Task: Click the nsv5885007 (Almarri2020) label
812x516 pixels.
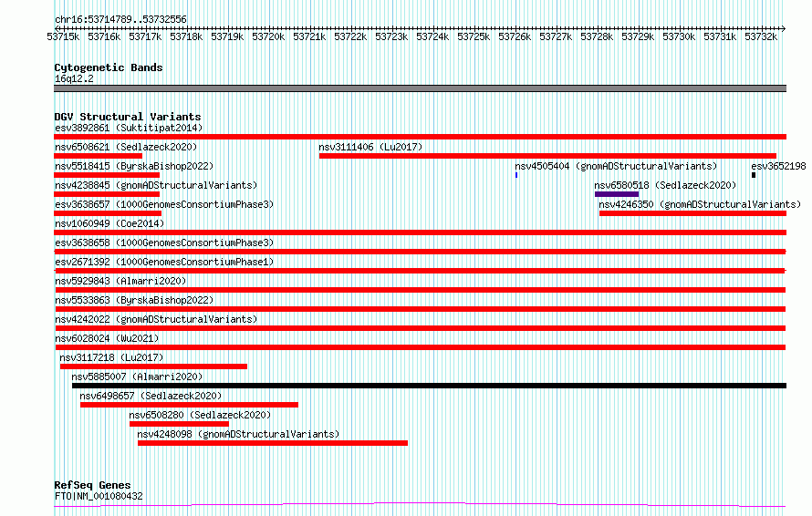Action: click(137, 377)
